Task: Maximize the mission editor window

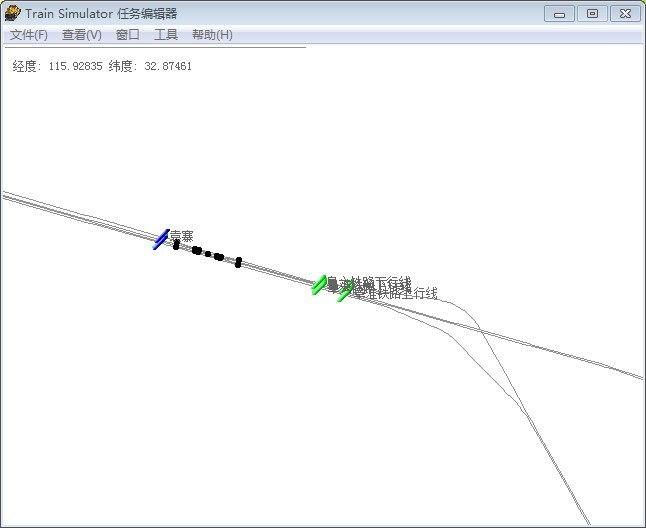Action: pos(592,14)
